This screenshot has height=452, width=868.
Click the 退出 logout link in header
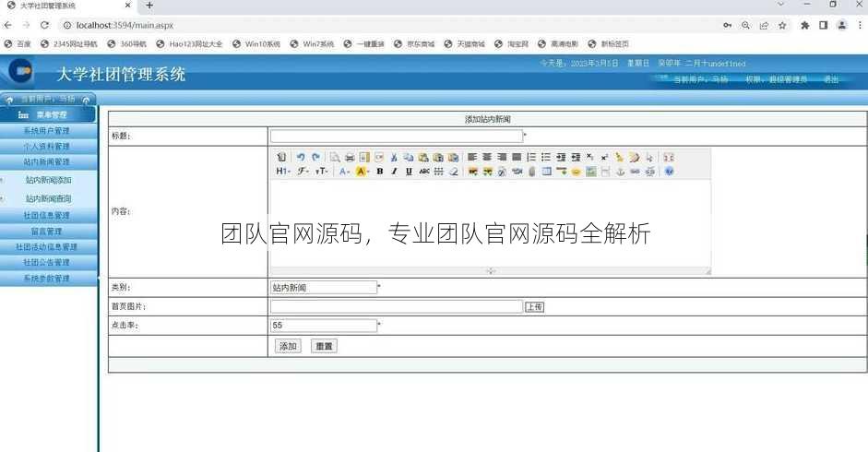pos(831,79)
